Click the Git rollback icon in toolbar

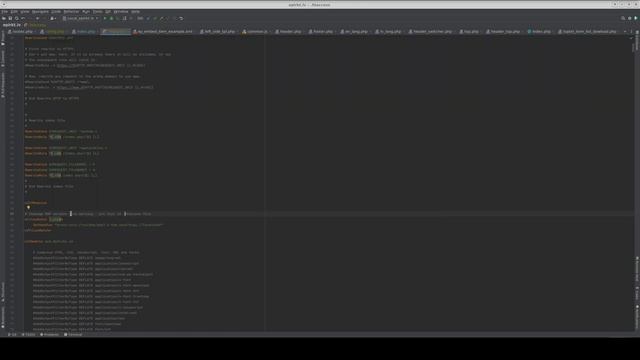point(181,18)
